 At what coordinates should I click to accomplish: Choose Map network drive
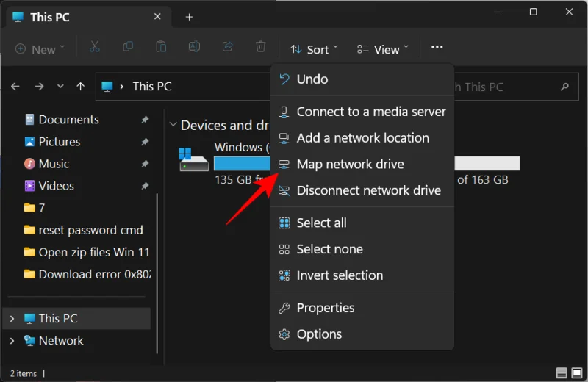(362, 165)
